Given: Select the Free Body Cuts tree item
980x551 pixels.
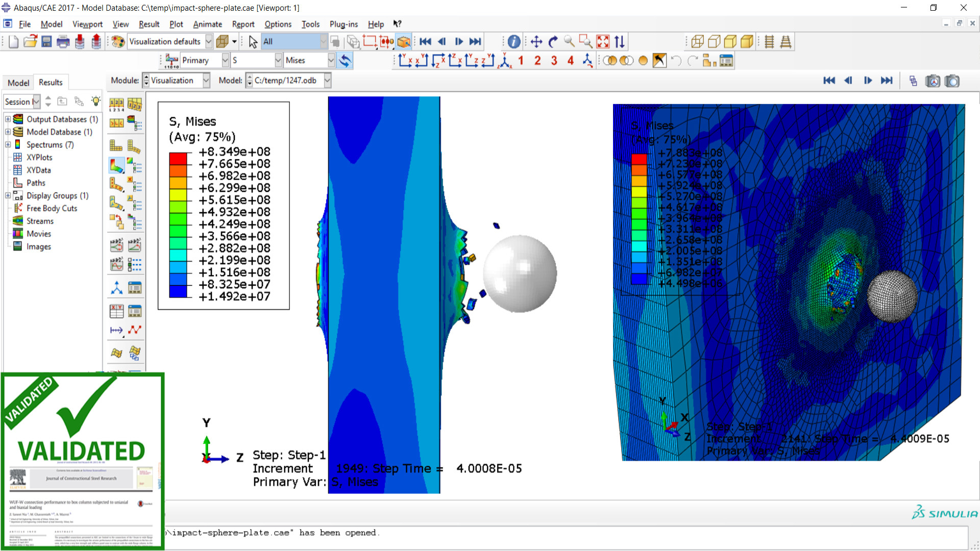Looking at the screenshot, I should (x=52, y=208).
